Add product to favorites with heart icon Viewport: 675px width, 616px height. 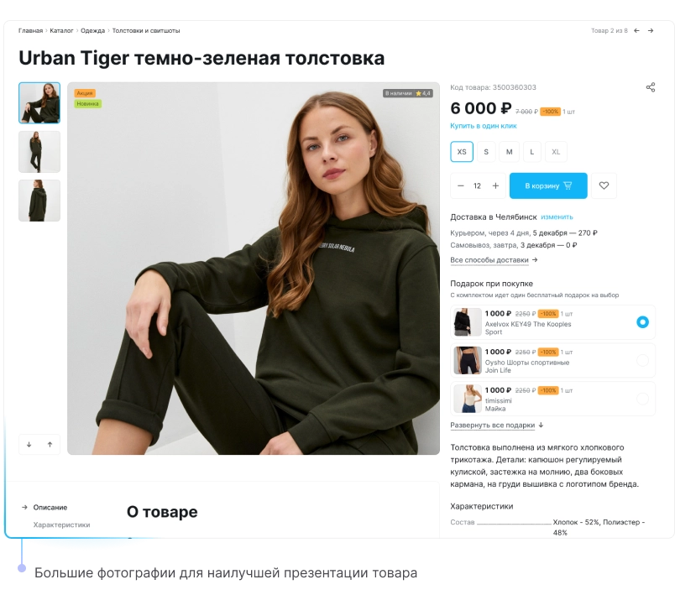coord(604,185)
